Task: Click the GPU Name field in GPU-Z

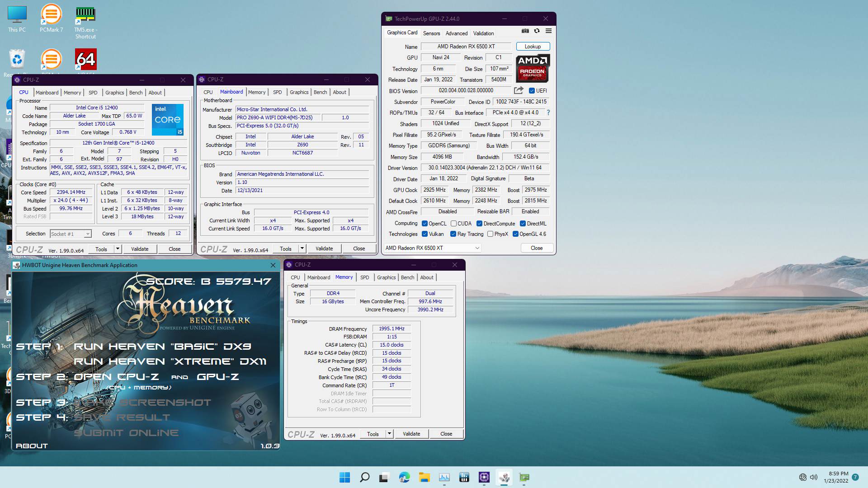Action: pos(466,47)
